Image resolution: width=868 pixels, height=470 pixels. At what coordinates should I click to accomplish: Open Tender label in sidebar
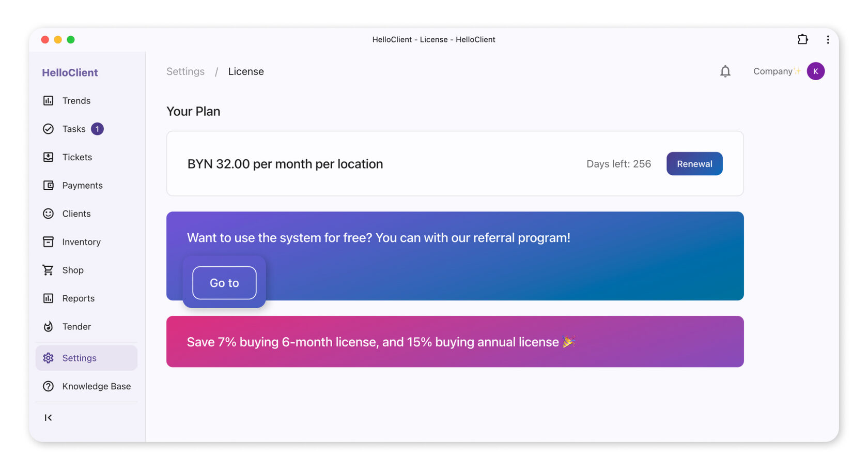tap(76, 326)
